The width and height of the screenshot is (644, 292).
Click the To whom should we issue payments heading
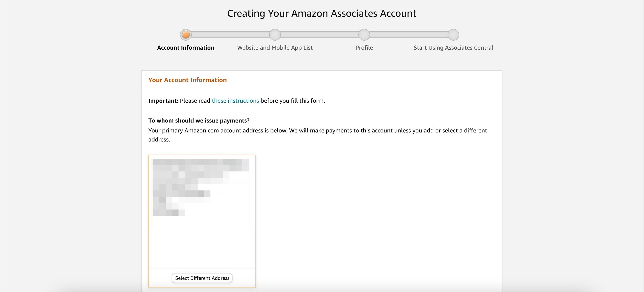(x=199, y=120)
